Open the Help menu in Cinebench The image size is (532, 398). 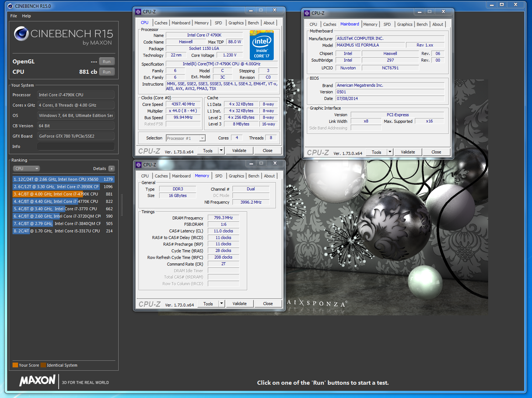click(27, 16)
